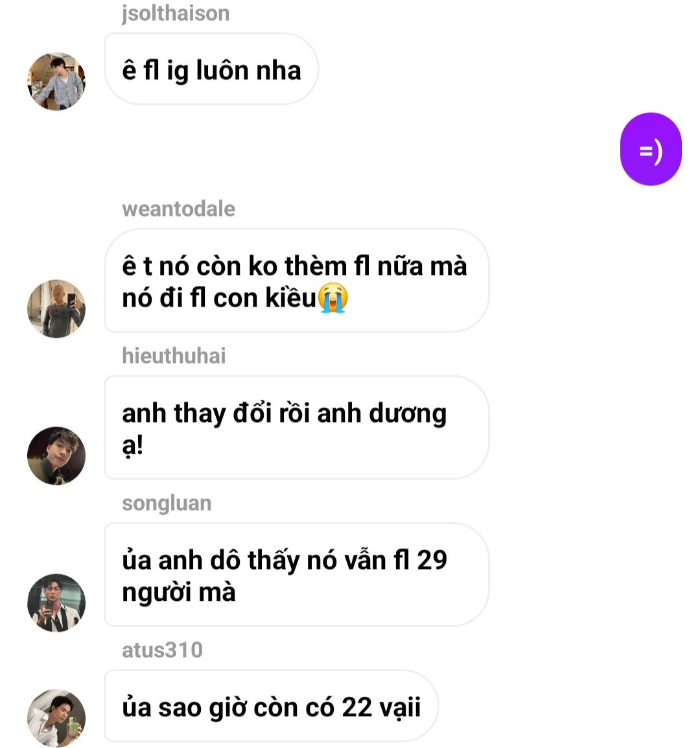The width and height of the screenshot is (700, 748).
Task: Open songluan's avatar image
Action: tap(56, 603)
